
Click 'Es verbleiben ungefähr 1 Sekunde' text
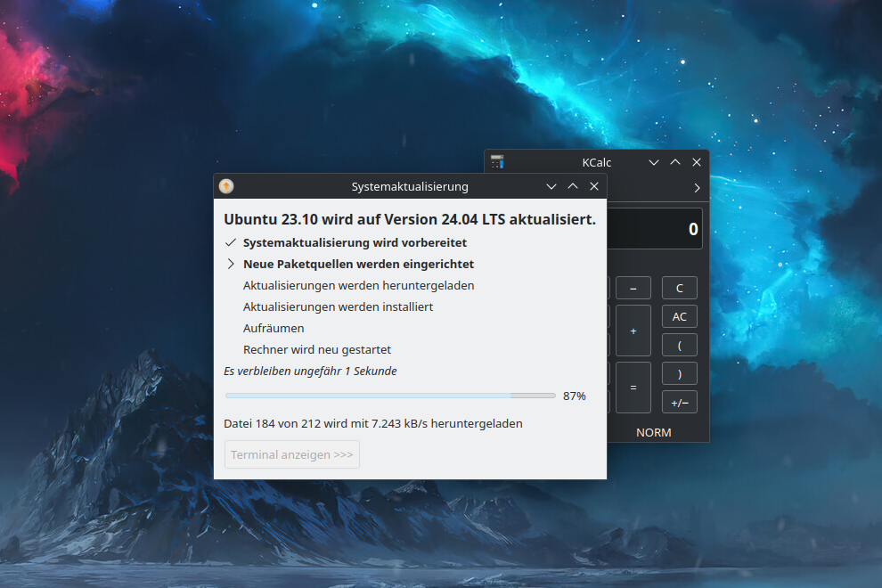coord(311,371)
